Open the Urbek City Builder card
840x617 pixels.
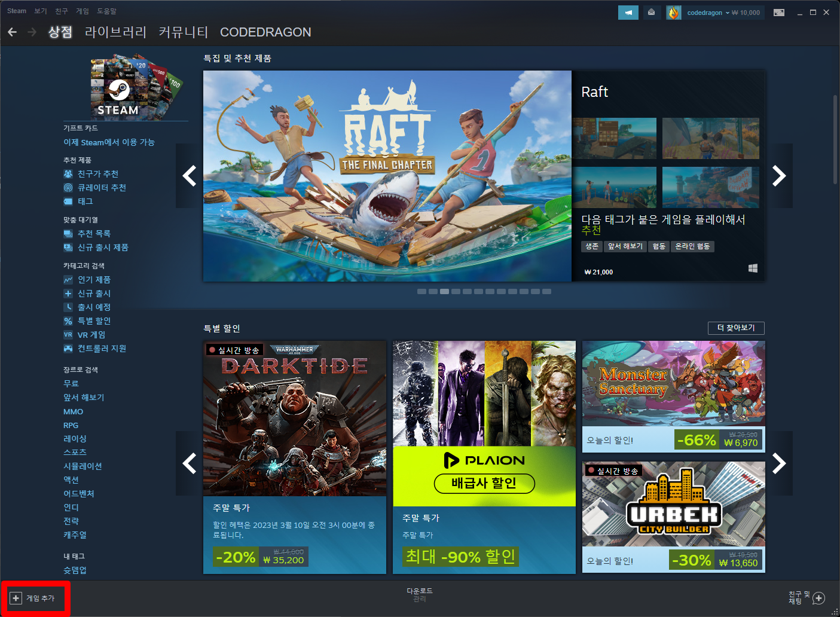[674, 517]
